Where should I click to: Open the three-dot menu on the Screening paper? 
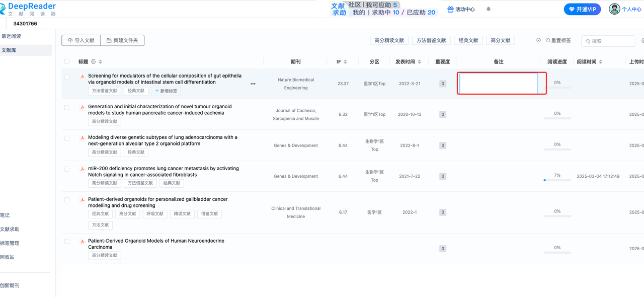click(x=253, y=84)
